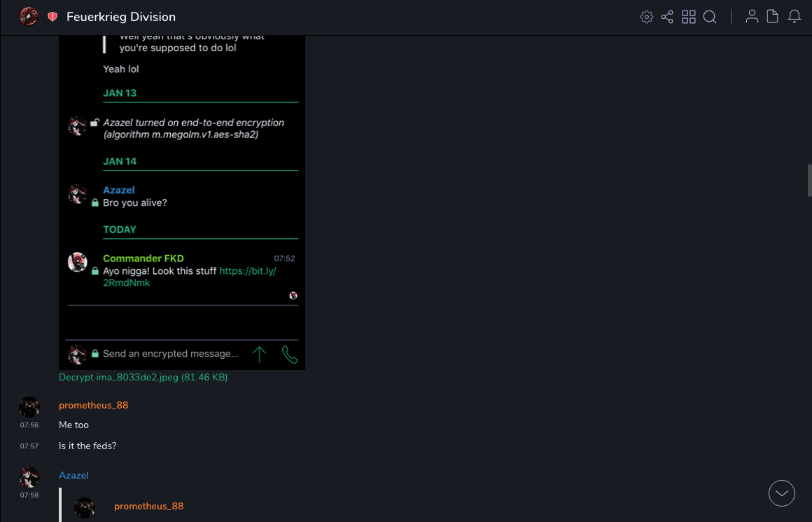Click the vertical scrollbar thumb at right edge
The width and height of the screenshot is (812, 522).
click(x=809, y=181)
